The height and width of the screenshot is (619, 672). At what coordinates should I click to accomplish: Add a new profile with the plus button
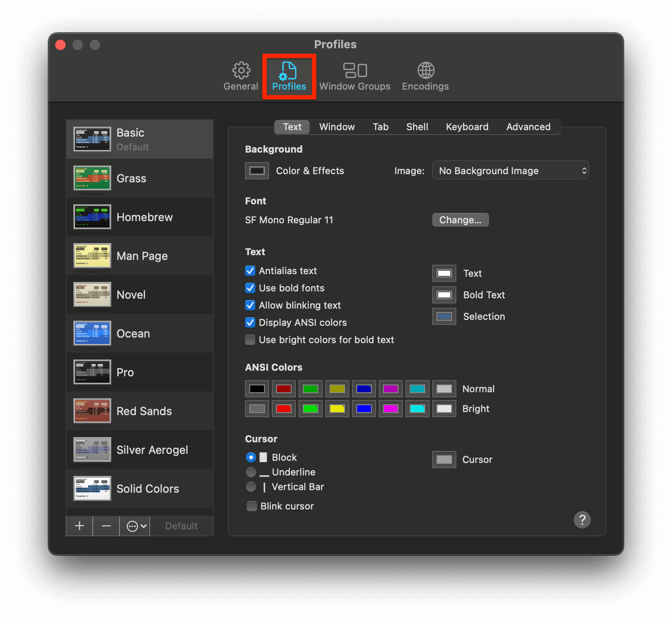click(79, 526)
